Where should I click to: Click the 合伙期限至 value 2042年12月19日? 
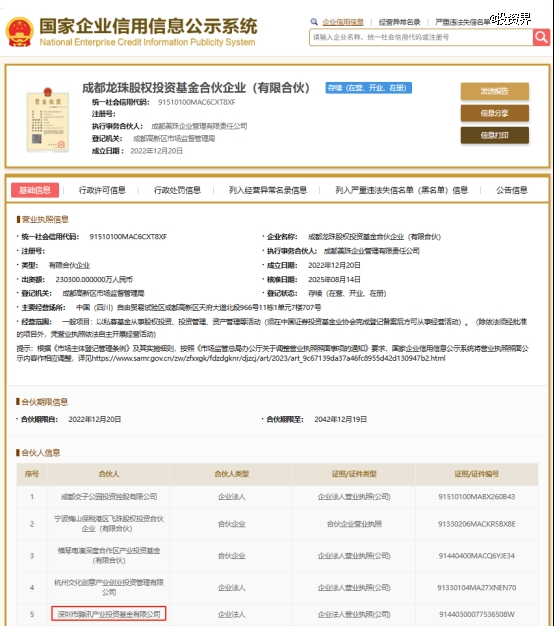click(x=340, y=419)
